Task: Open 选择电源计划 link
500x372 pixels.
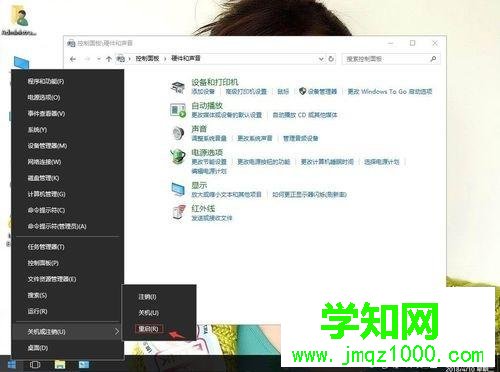Action: pos(381,162)
